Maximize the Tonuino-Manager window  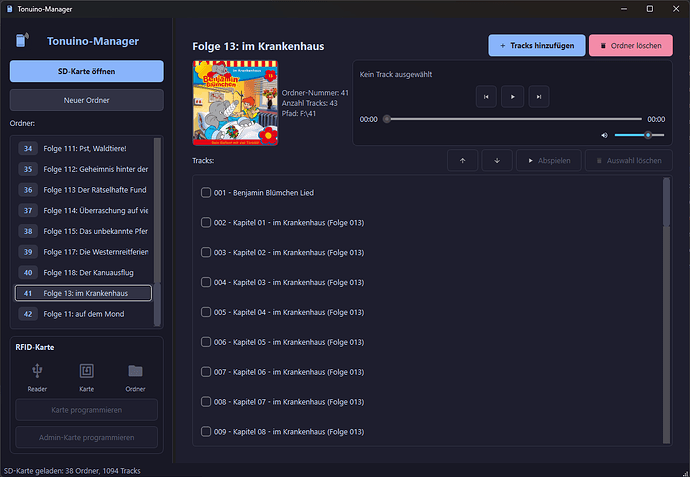(x=650, y=9)
